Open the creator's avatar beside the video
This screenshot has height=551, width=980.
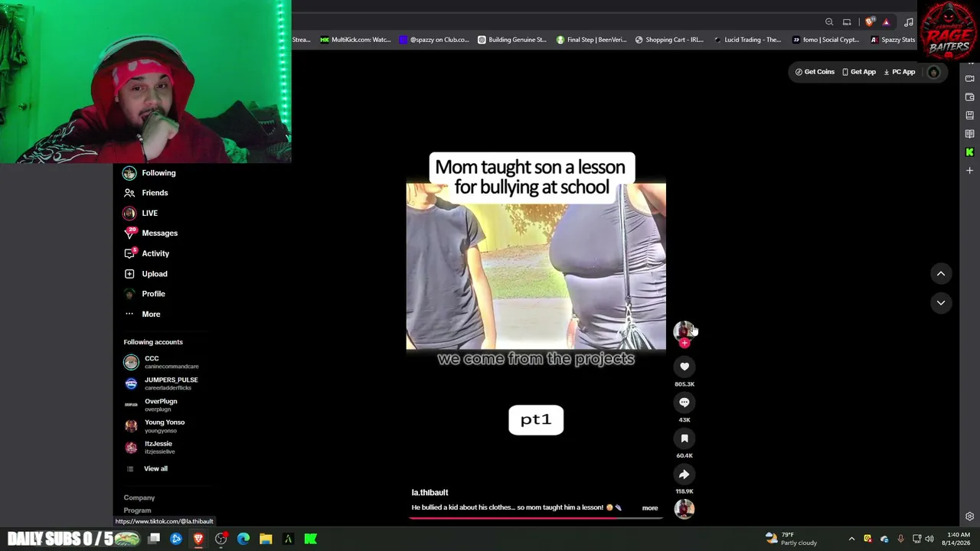click(x=684, y=330)
